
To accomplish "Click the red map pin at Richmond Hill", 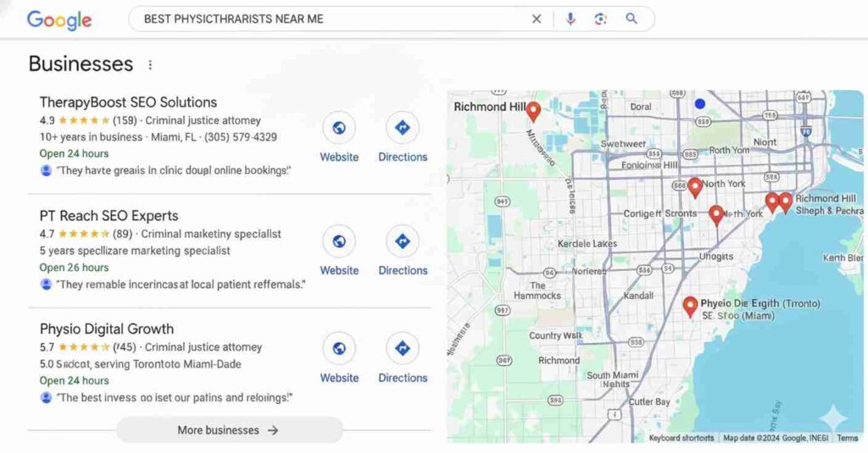I will coord(533,112).
